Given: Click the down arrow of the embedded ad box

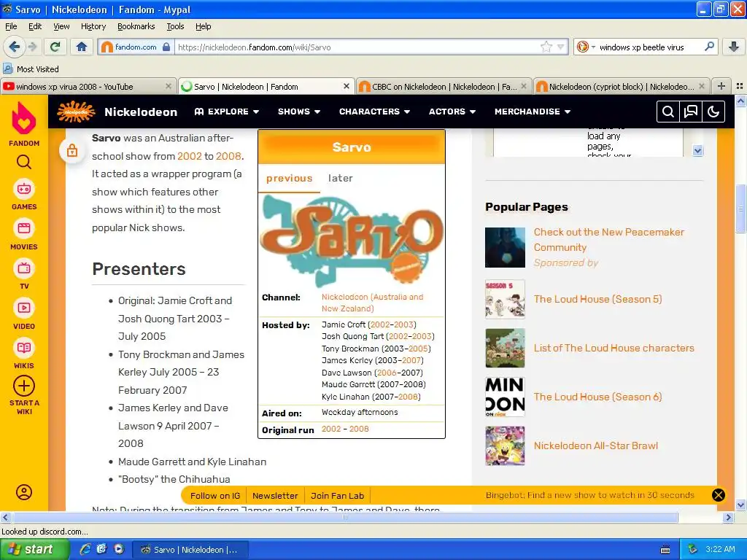Looking at the screenshot, I should click(697, 151).
